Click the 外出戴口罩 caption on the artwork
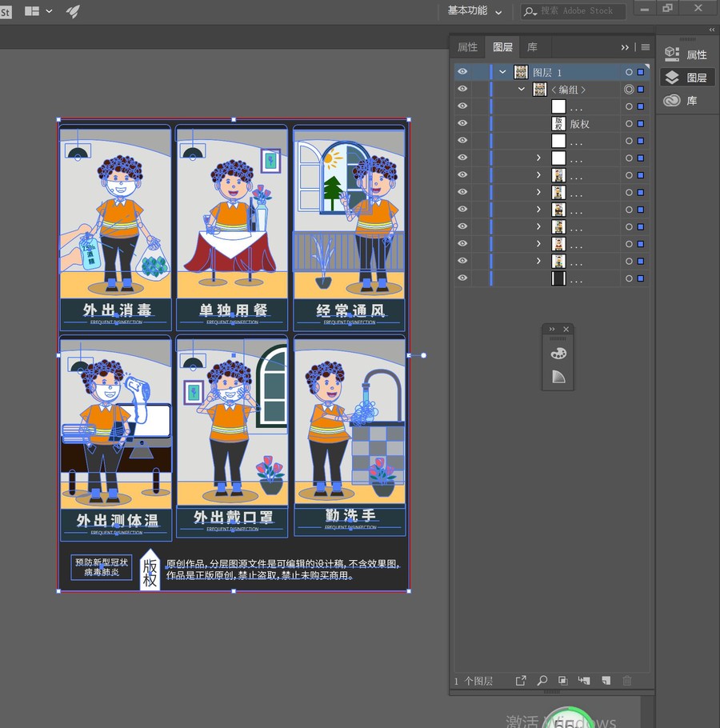The height and width of the screenshot is (728, 720). (x=233, y=517)
